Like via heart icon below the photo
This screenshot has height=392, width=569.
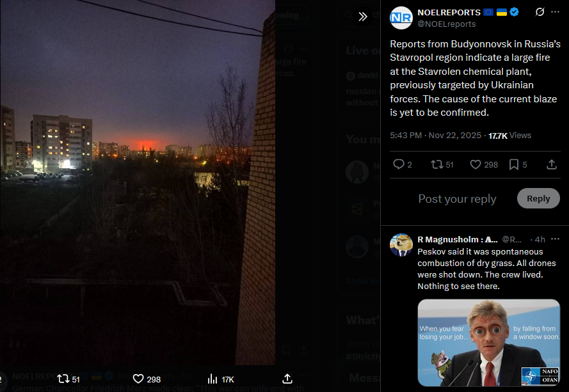click(138, 379)
